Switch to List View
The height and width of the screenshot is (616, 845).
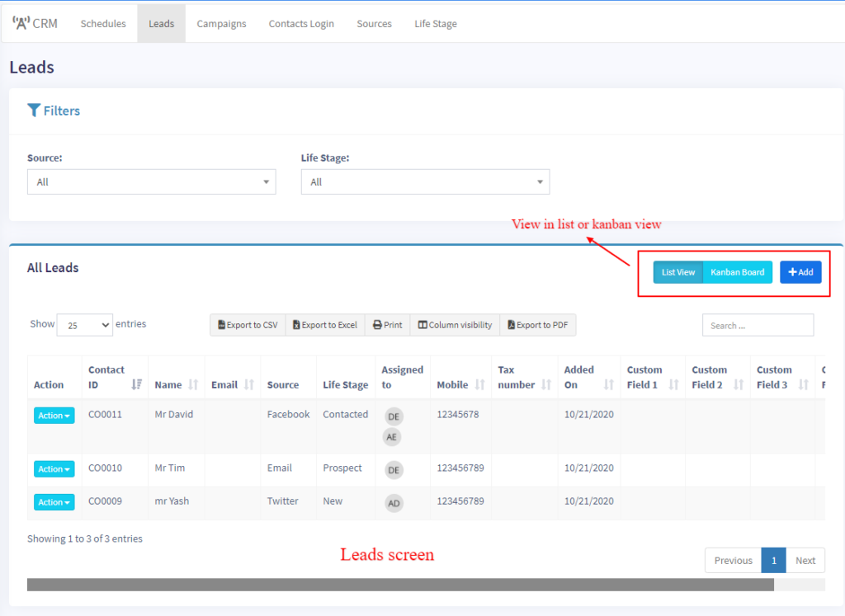pyautogui.click(x=677, y=272)
